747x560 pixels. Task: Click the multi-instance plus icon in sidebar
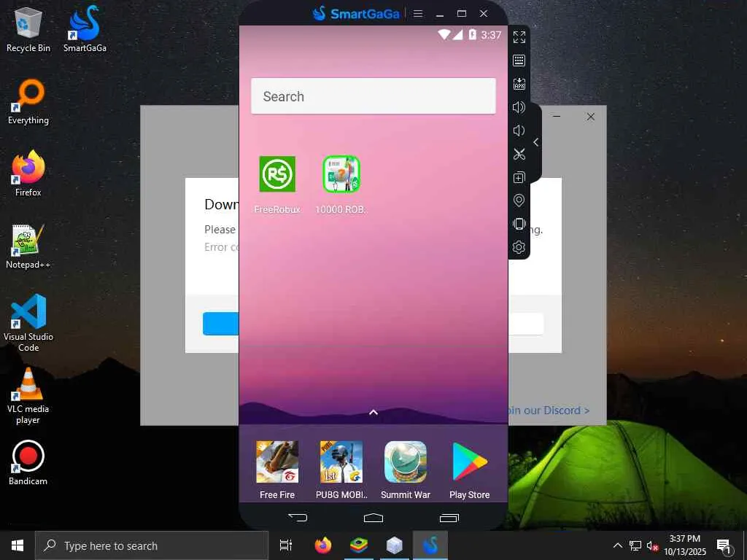tap(519, 177)
